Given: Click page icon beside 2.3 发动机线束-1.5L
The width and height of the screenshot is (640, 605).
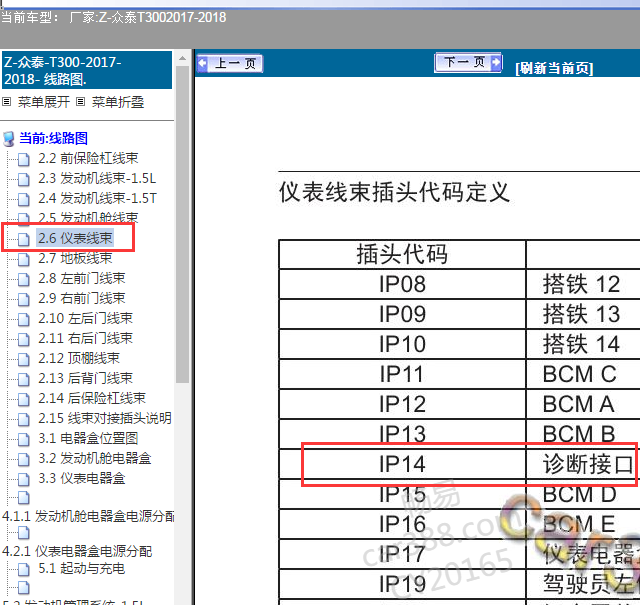Looking at the screenshot, I should tap(24, 179).
